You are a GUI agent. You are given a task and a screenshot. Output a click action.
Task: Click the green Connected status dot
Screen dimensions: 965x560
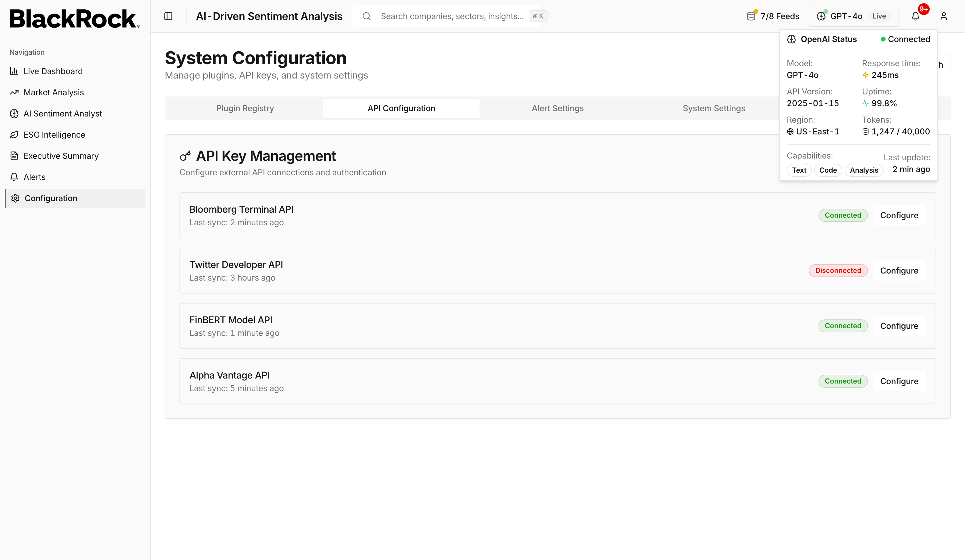pos(883,39)
